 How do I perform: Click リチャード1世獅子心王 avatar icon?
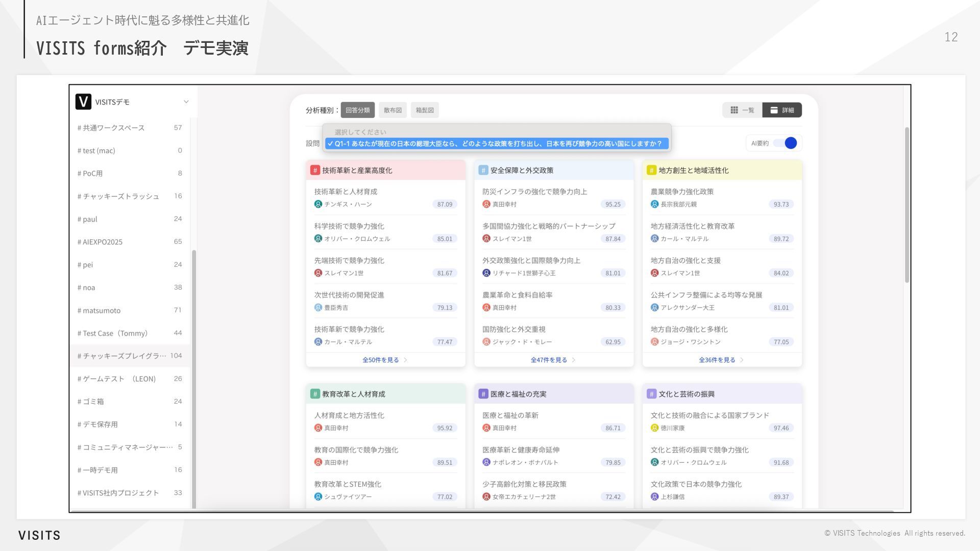(486, 273)
